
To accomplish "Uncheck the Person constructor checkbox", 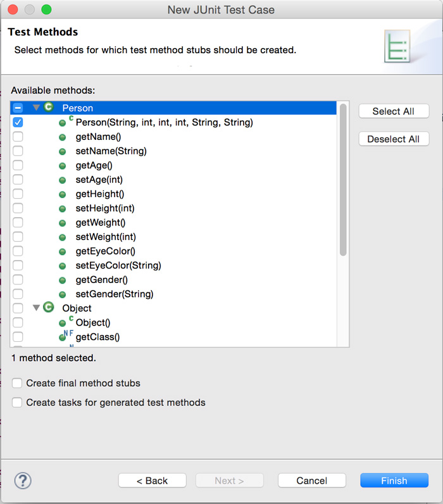I will (18, 122).
